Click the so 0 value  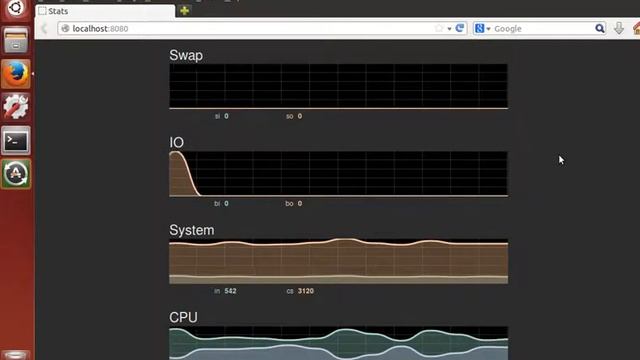point(294,116)
